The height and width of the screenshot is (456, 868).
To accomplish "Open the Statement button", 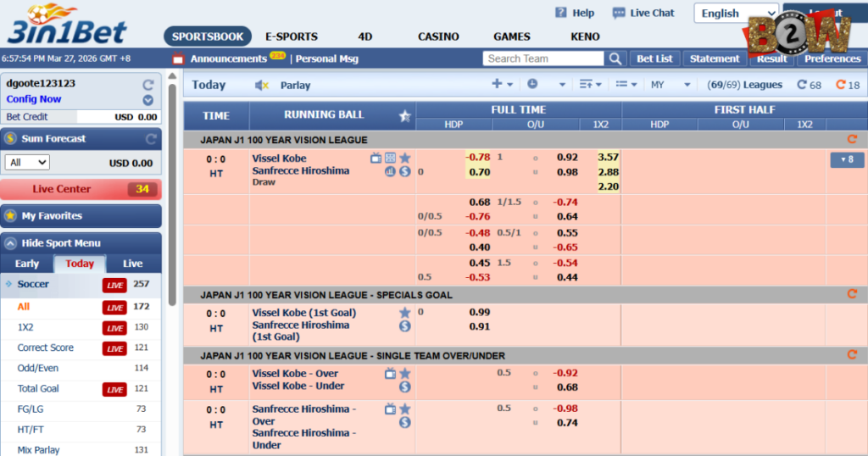I will (x=714, y=58).
